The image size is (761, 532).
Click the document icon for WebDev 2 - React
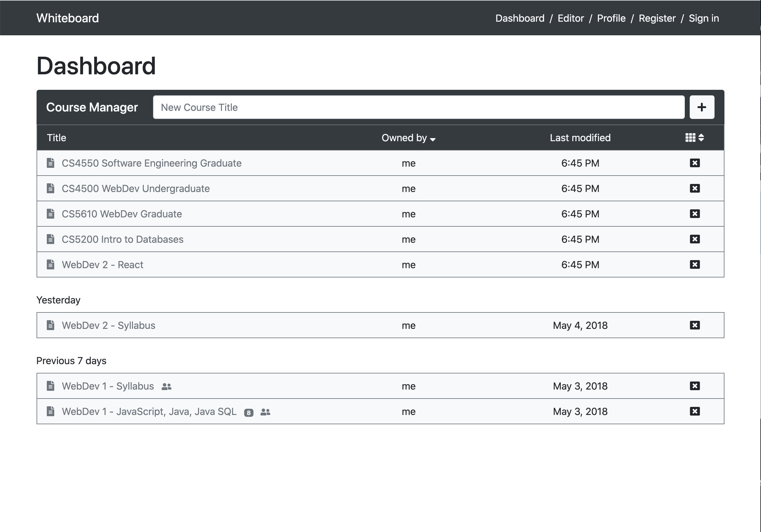pos(51,265)
